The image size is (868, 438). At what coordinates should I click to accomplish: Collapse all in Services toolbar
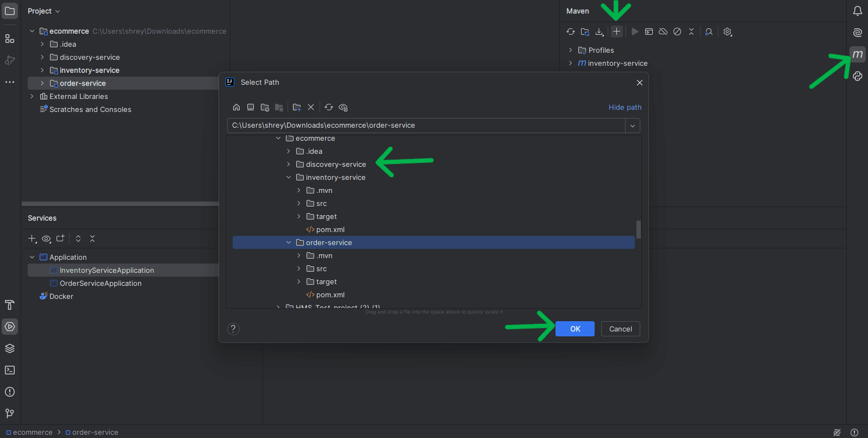(92, 239)
